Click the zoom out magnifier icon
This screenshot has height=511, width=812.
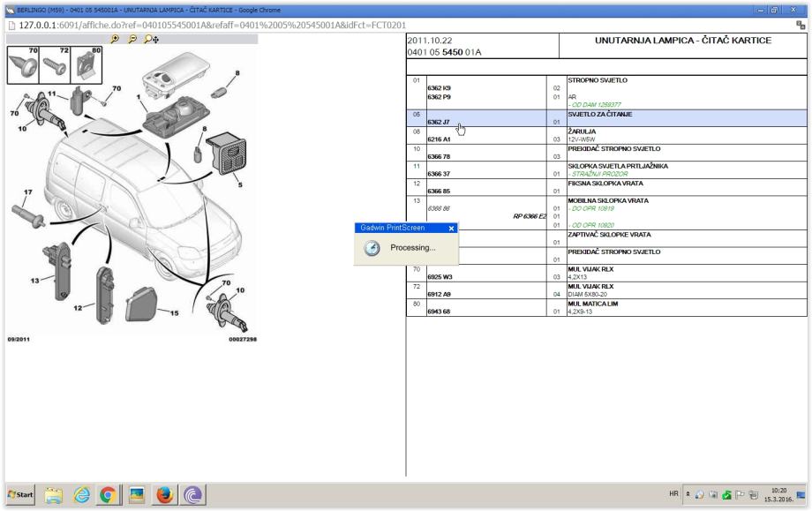(x=133, y=41)
